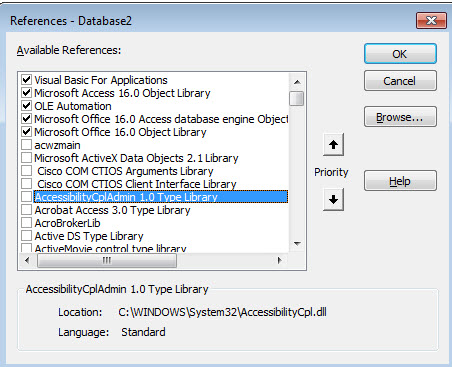Check Cisco COM CTIOS Arguments Library
The image size is (452, 367).
[26, 171]
